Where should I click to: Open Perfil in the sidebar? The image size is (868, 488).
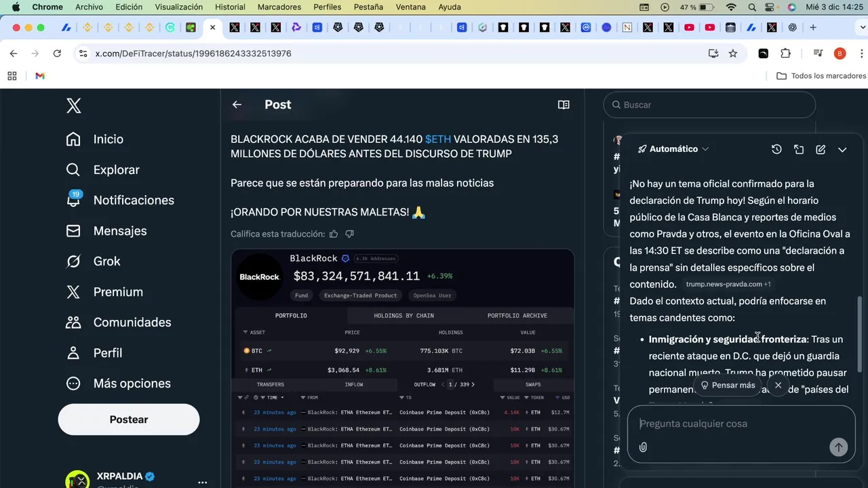point(94,352)
